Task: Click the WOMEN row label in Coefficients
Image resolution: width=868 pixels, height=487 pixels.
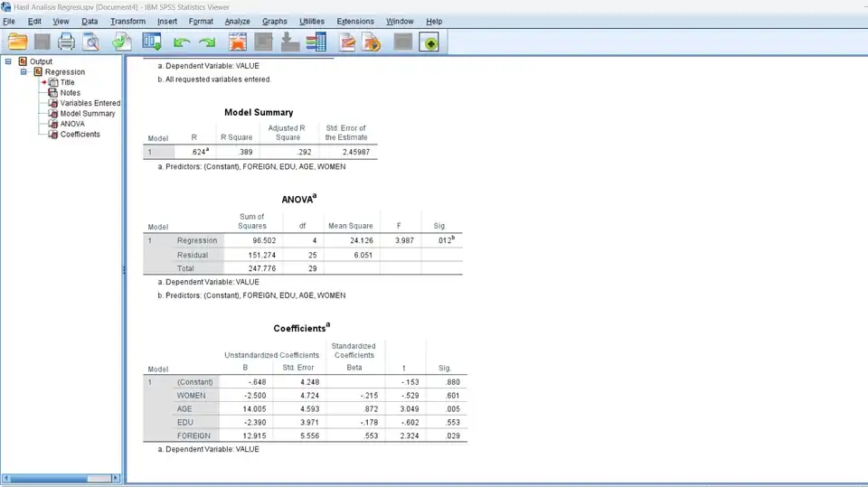Action: click(x=191, y=396)
